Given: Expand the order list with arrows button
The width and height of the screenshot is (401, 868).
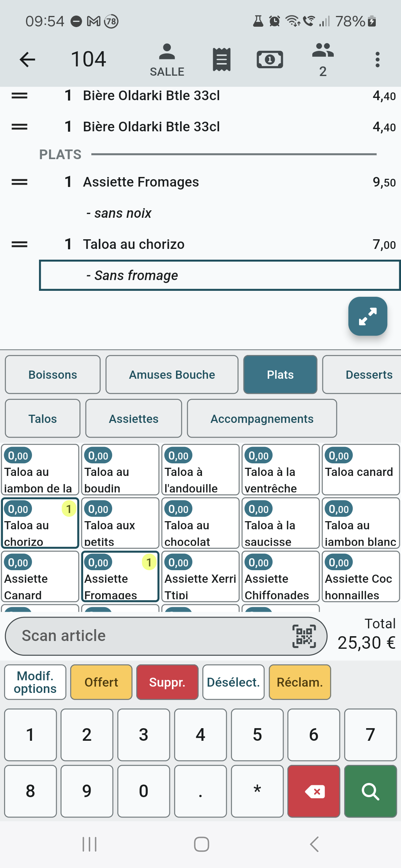Looking at the screenshot, I should click(368, 316).
